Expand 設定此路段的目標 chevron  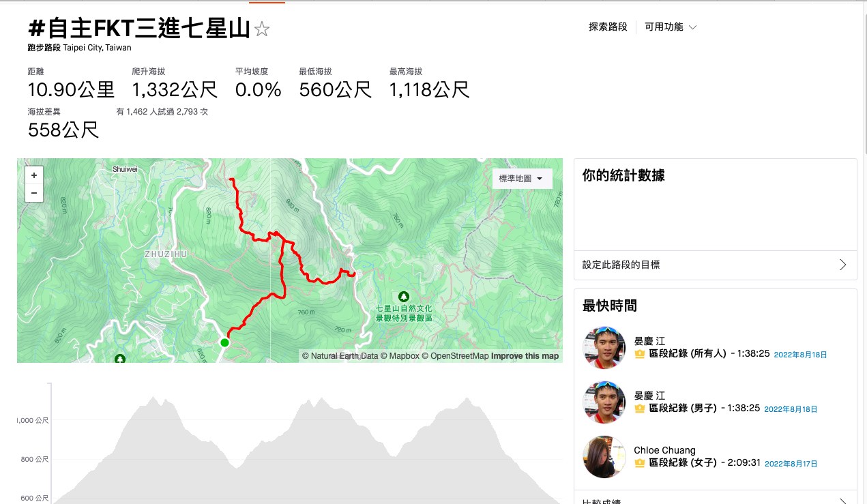[x=843, y=265]
